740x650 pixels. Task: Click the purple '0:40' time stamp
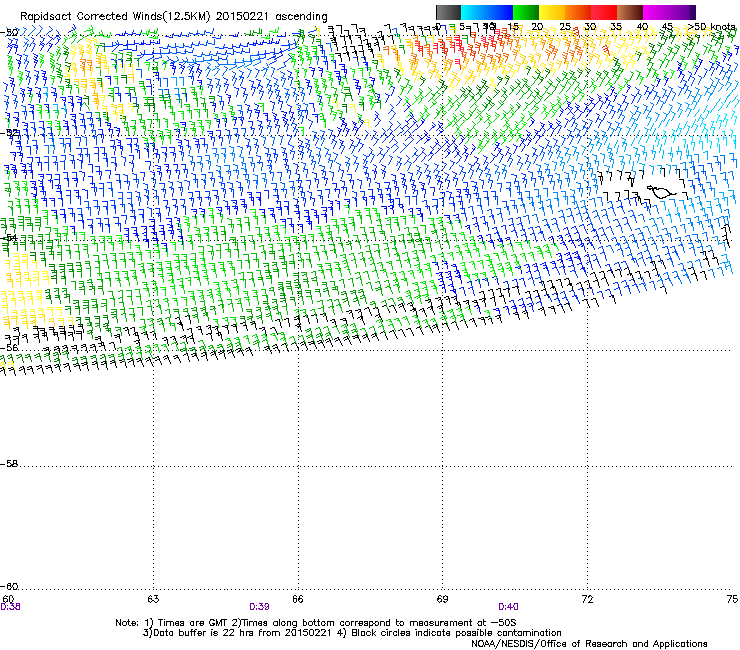(508, 607)
